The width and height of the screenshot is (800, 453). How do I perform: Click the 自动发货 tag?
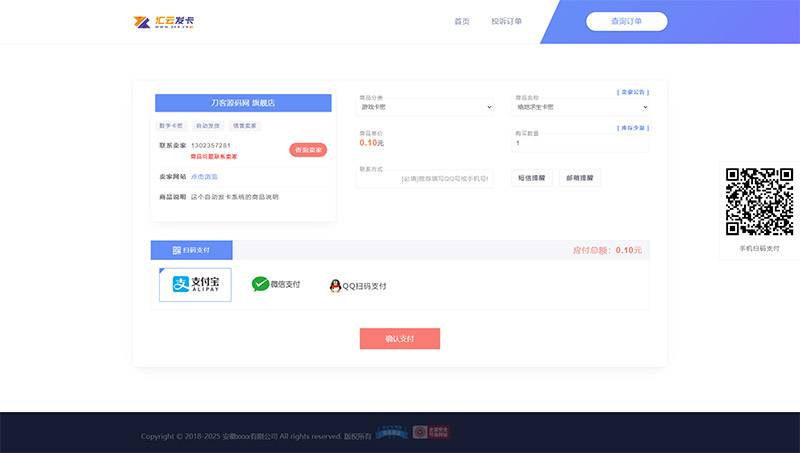(208, 125)
